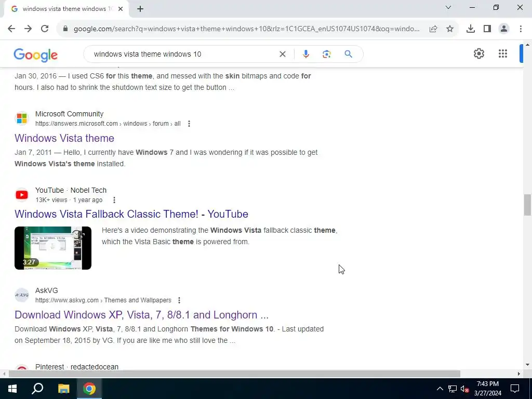Image resolution: width=532 pixels, height=399 pixels.
Task: Open Google quick settings gear
Action: point(478,54)
